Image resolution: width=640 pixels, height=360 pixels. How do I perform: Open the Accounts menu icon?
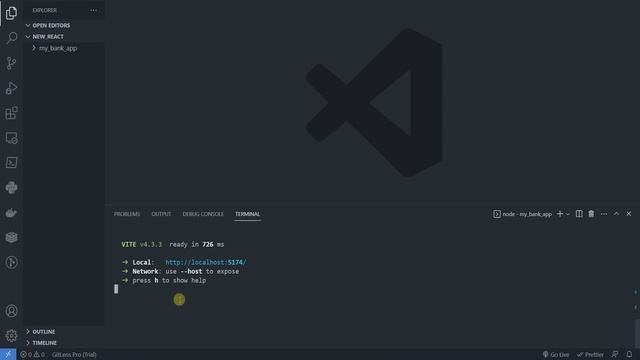click(x=11, y=311)
